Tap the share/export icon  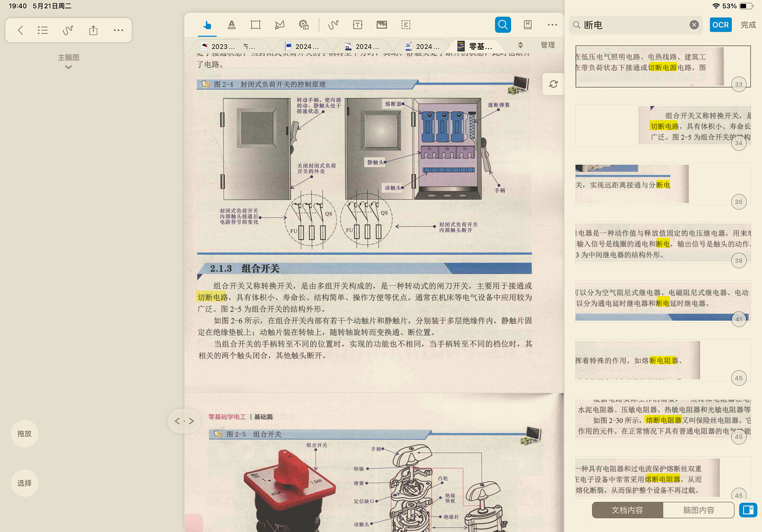point(93,30)
